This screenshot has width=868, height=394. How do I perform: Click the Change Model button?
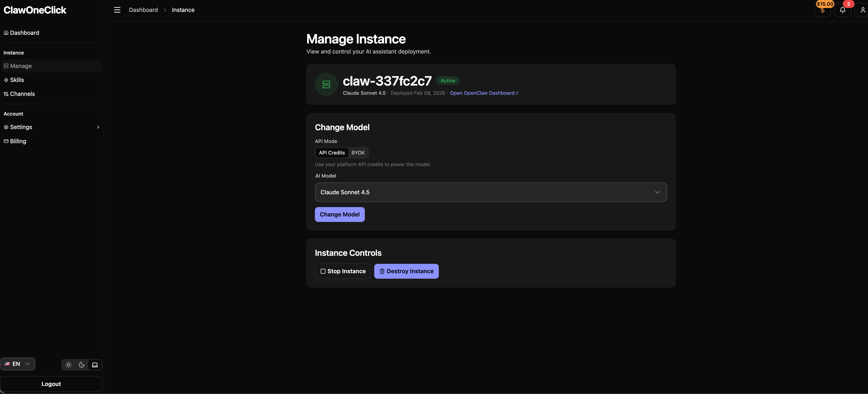click(x=340, y=215)
